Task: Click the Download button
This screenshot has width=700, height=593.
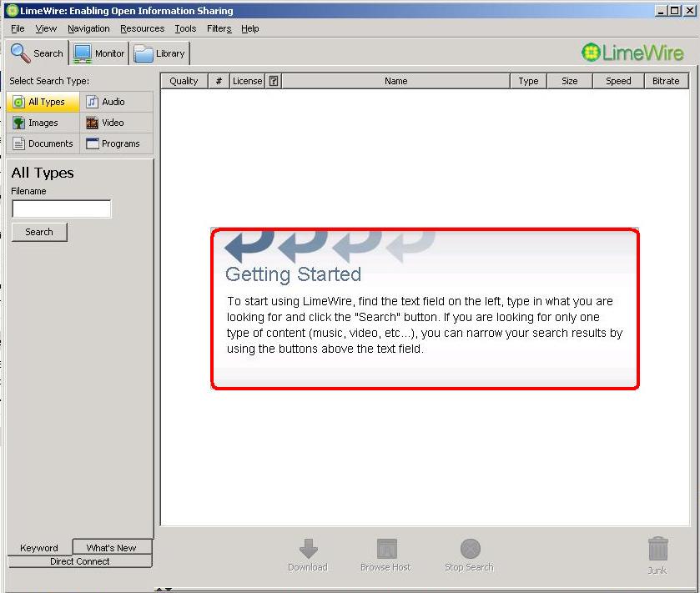Action: [x=308, y=555]
